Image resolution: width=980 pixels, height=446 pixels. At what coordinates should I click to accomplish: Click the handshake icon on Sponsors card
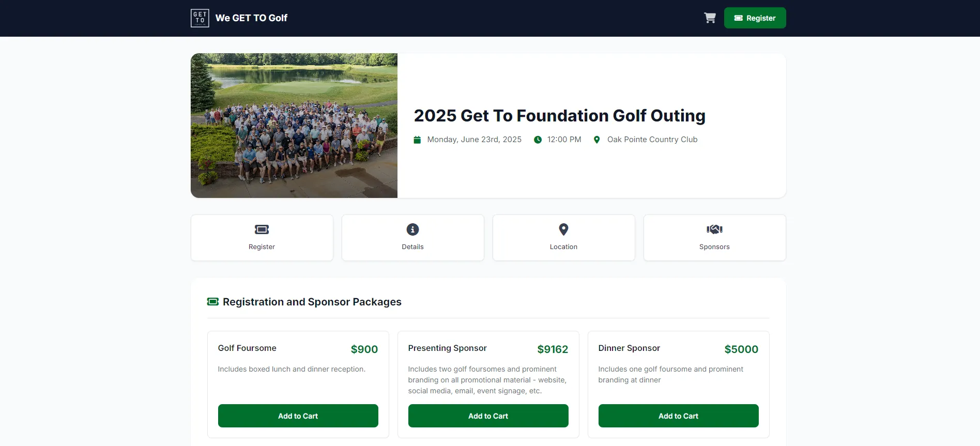click(714, 229)
